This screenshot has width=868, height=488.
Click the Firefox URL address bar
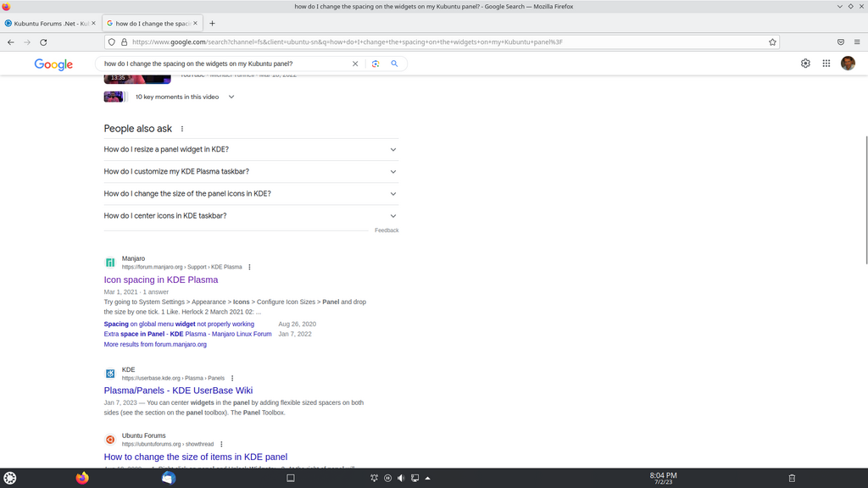[x=441, y=42]
